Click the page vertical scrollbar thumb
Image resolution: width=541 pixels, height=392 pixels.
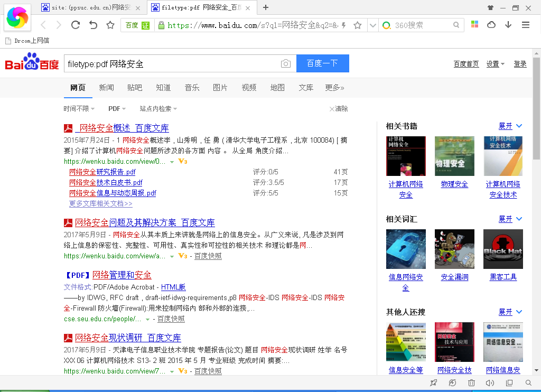click(536, 108)
